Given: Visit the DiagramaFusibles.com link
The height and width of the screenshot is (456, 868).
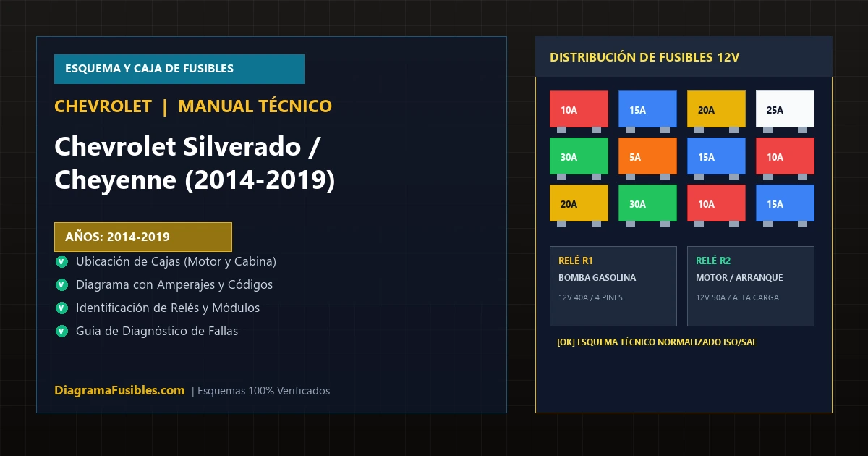Looking at the screenshot, I should coord(119,390).
